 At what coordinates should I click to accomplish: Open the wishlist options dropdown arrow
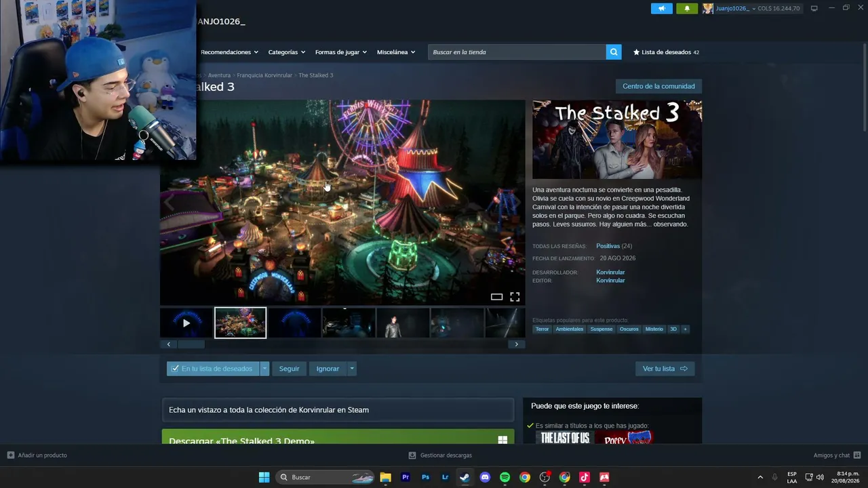pos(265,369)
